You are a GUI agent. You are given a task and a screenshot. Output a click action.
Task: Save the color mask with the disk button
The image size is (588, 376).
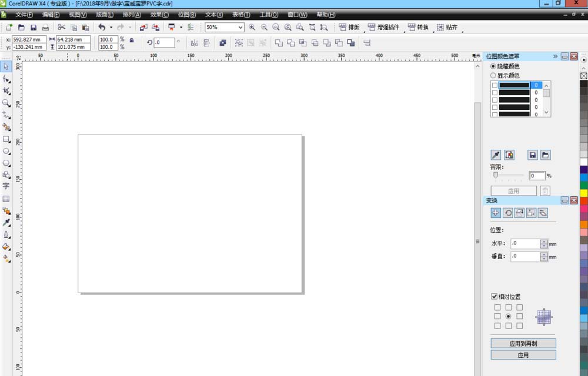pos(533,155)
